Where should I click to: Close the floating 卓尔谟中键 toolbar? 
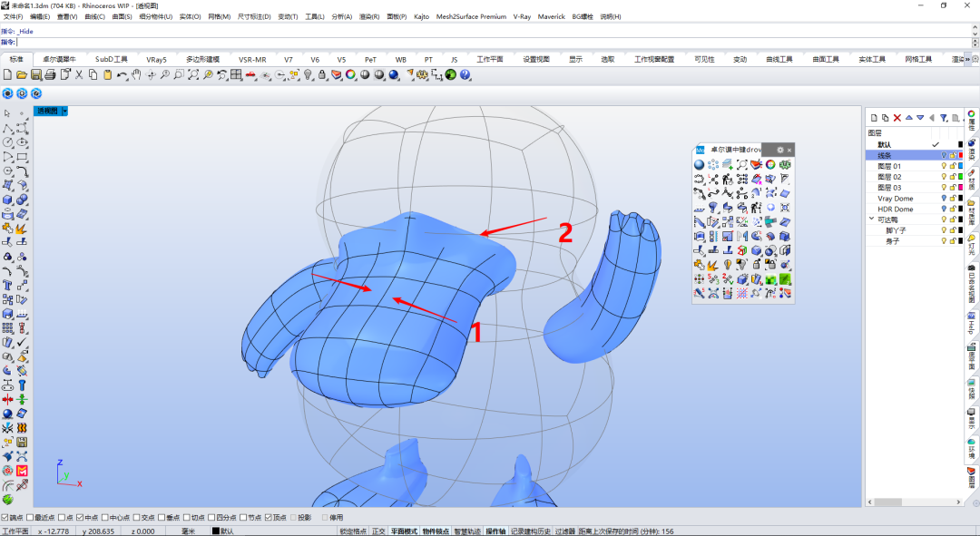pyautogui.click(x=789, y=150)
